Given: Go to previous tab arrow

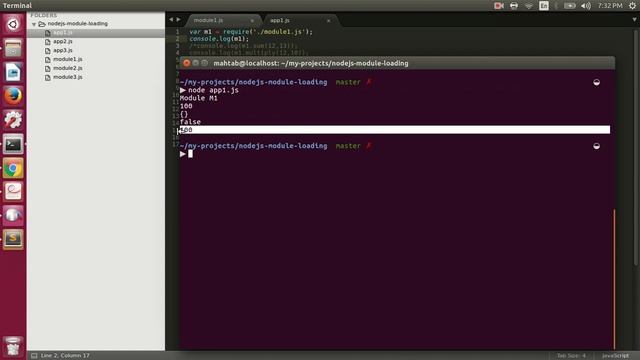Looking at the screenshot, I should point(171,20).
